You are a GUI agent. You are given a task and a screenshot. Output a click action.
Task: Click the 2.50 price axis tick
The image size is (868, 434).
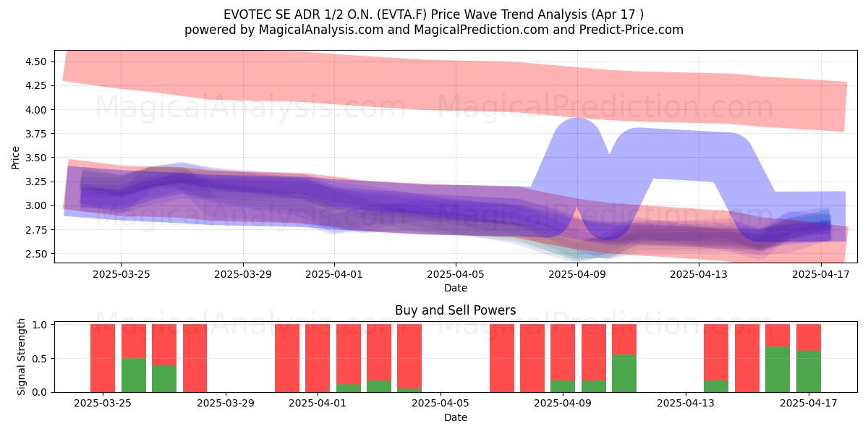click(35, 254)
